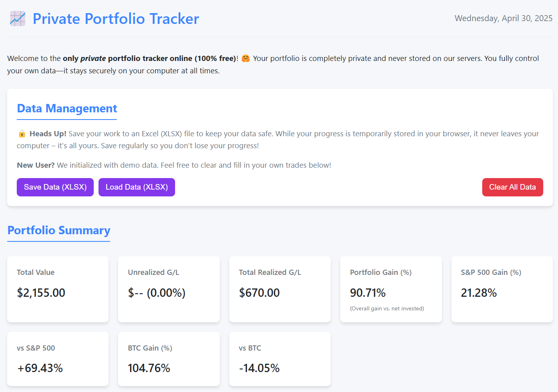The image size is (558, 392).
Task: Click the Load Data (XLSX) button
Action: tap(136, 187)
